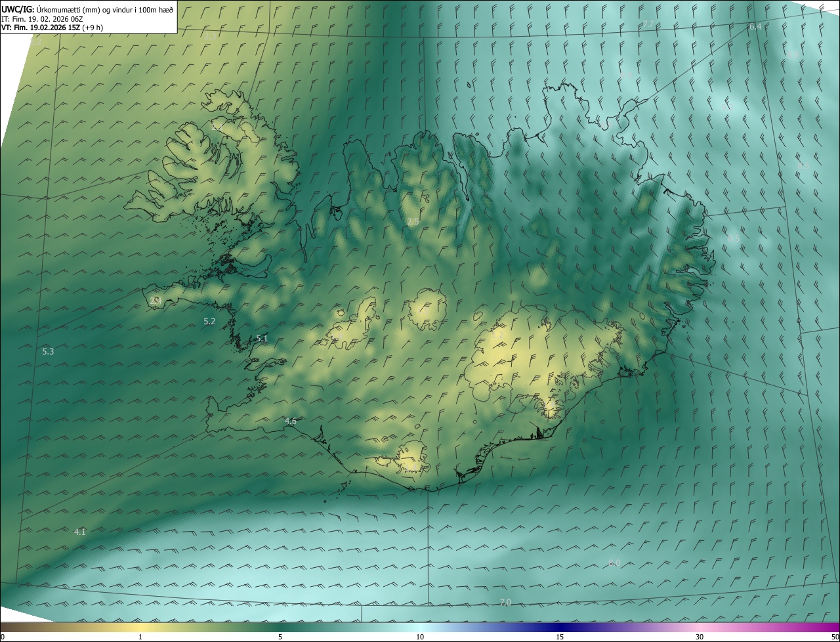Select the 'VT: Fim. 19.02.2026 15Z (+9 h)' line
840x642 pixels.
pyautogui.click(x=52, y=28)
